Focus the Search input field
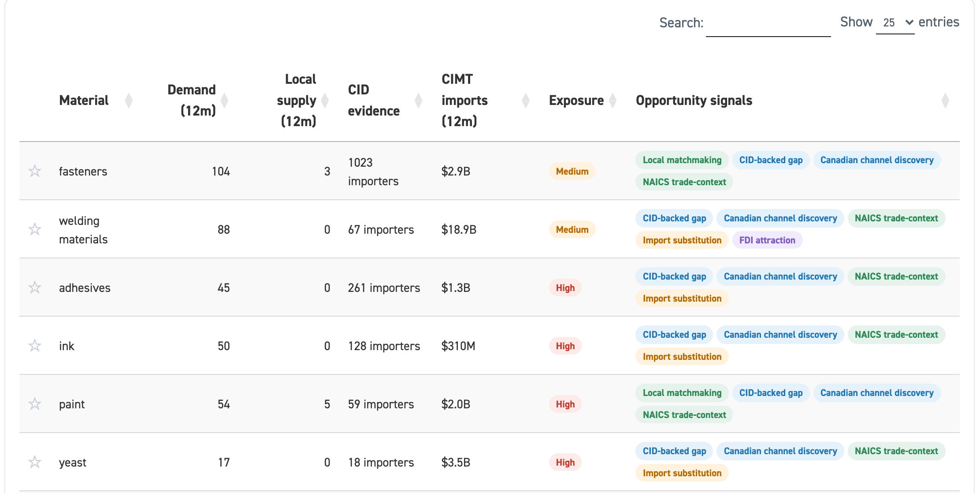This screenshot has width=980, height=493. tap(768, 24)
